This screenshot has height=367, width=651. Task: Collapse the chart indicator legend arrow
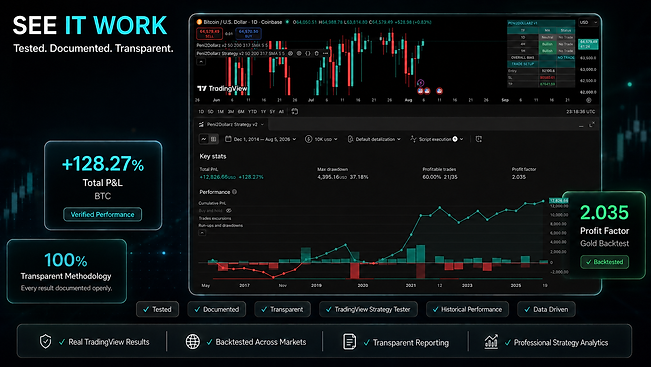click(x=201, y=61)
